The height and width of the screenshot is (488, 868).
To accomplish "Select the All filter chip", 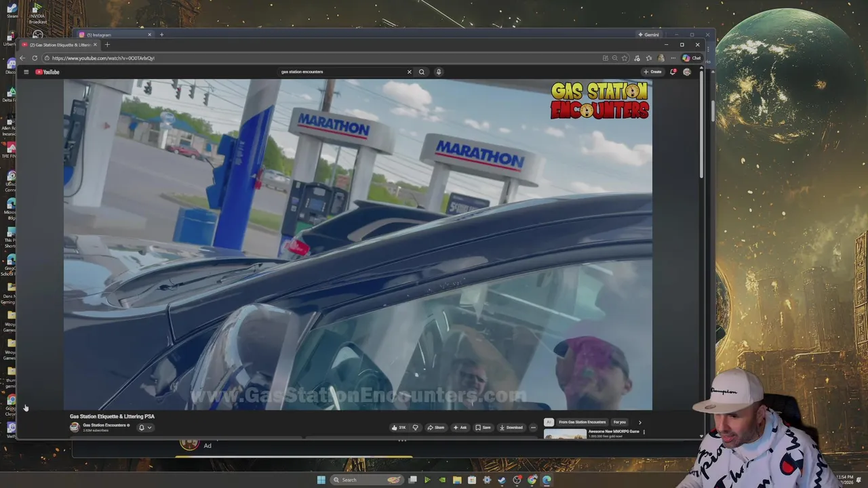I will [x=549, y=422].
